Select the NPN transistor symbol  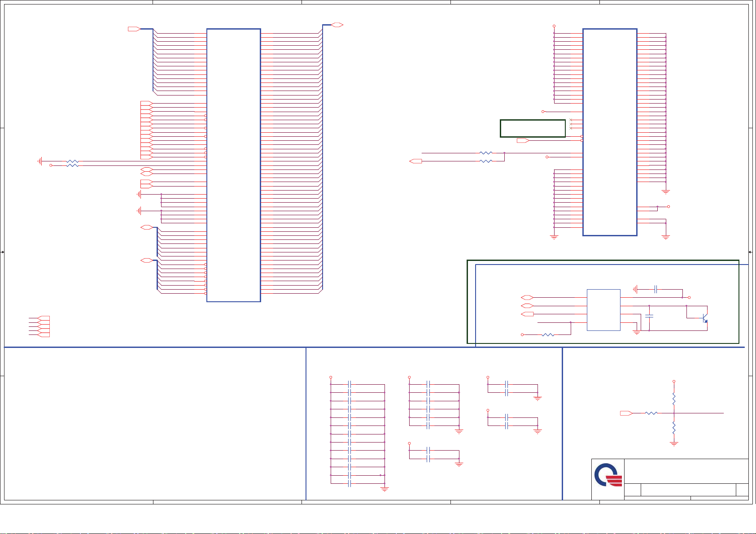[704, 318]
